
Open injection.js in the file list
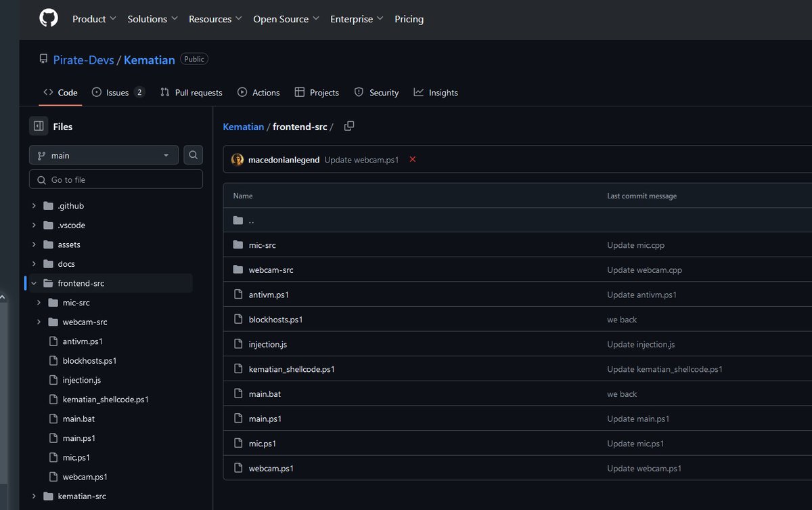coord(268,344)
